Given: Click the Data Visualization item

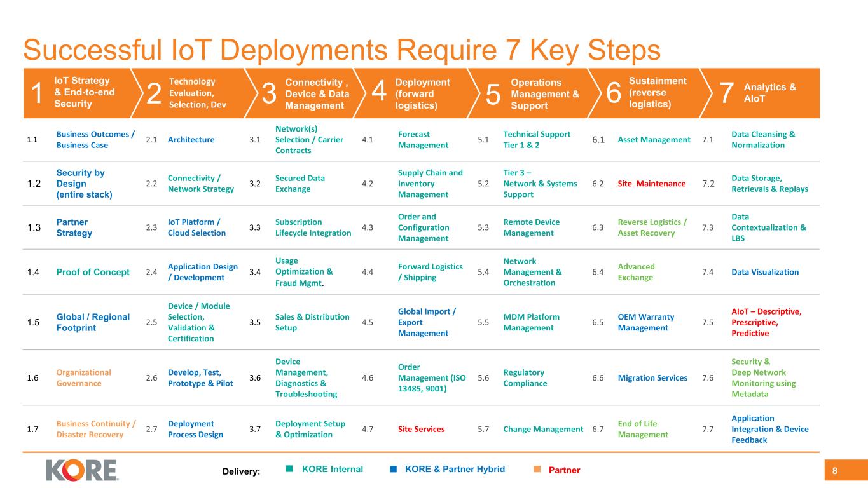Looking at the screenshot, I should [x=765, y=272].
